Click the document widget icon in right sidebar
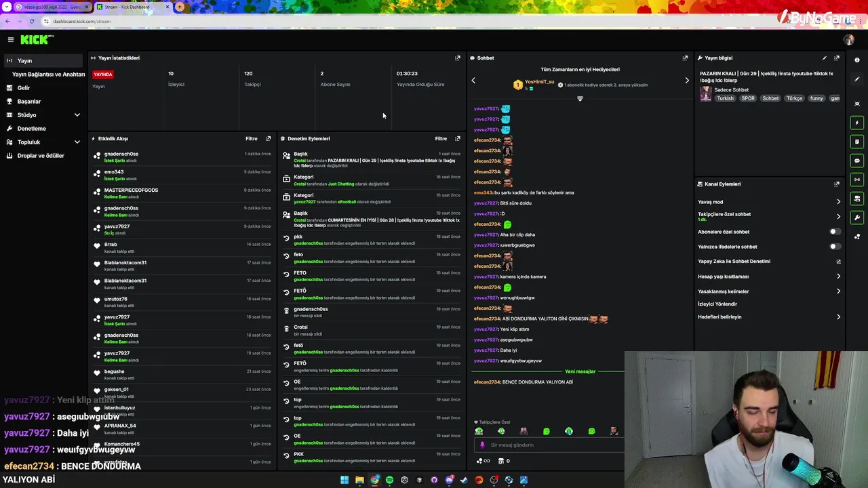 857,142
